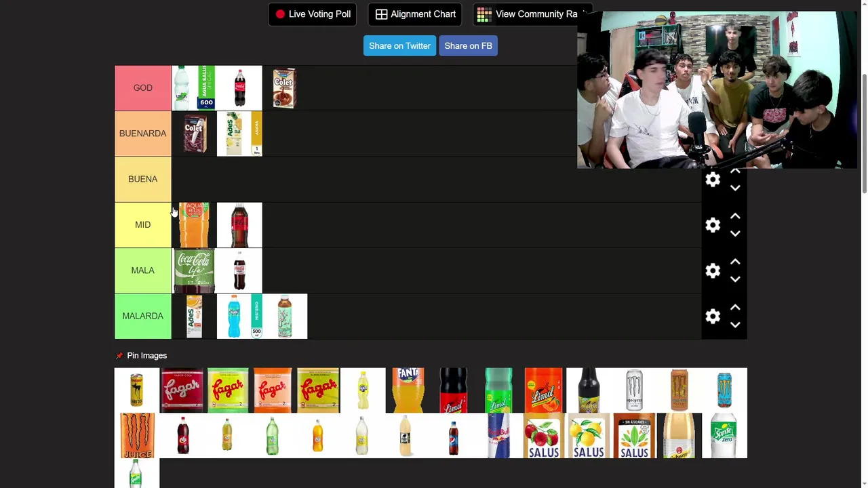
Task: Select Coca-Cola Zero bottle in MID tier
Action: click(239, 225)
